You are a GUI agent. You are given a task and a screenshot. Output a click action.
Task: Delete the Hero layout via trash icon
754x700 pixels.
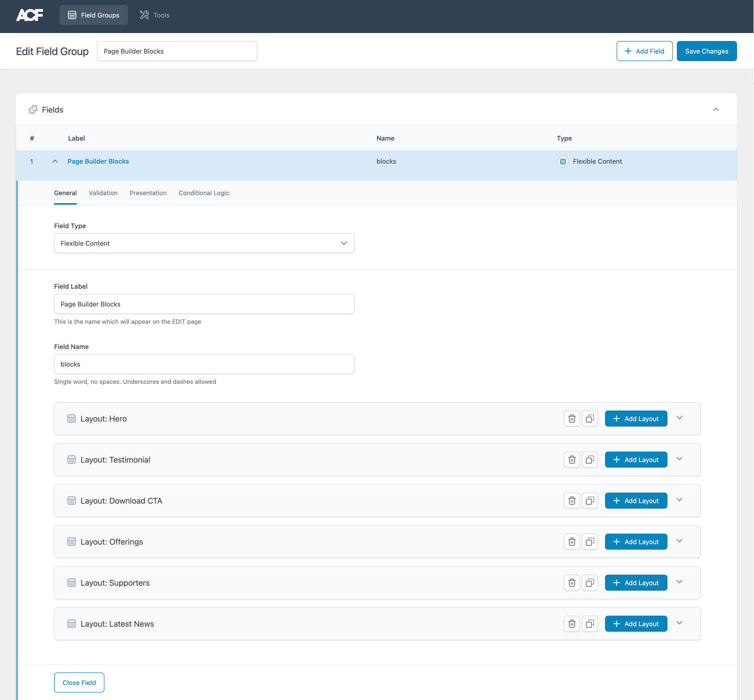pyautogui.click(x=572, y=419)
